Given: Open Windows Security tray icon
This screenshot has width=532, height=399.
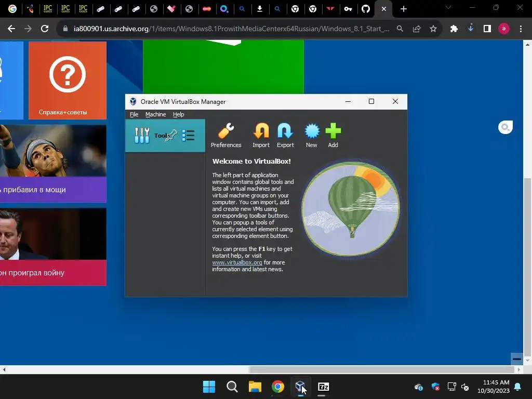Looking at the screenshot, I should tap(435, 387).
